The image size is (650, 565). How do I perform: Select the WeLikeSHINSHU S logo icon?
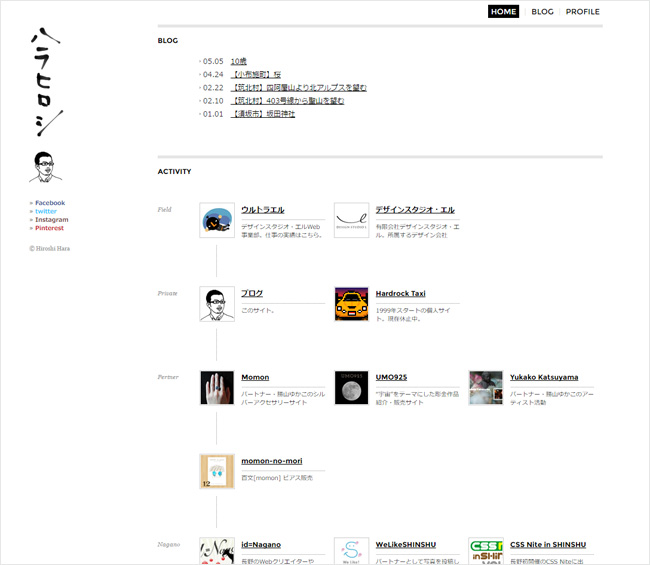click(x=352, y=551)
